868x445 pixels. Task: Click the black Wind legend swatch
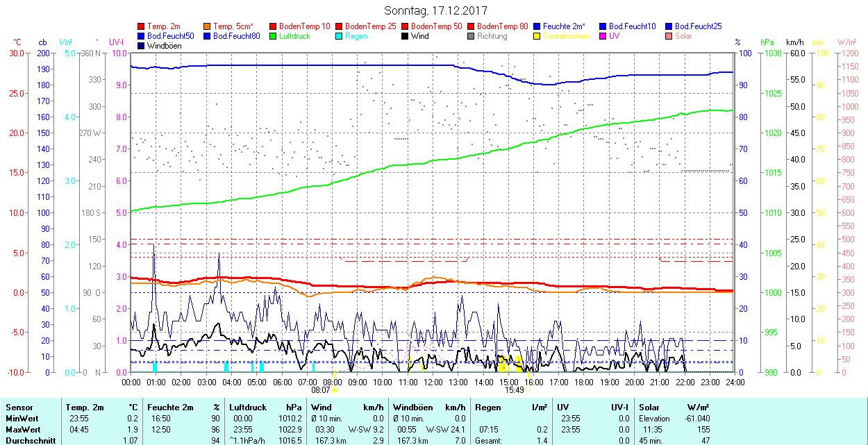(405, 36)
